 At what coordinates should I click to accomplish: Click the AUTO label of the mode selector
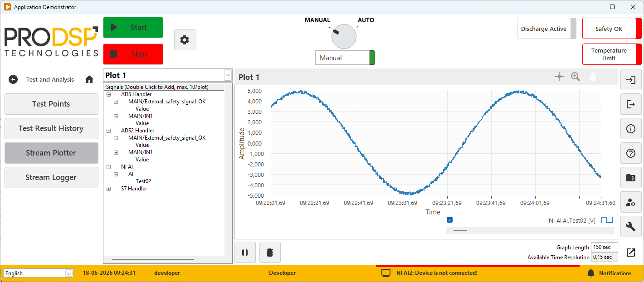point(366,20)
